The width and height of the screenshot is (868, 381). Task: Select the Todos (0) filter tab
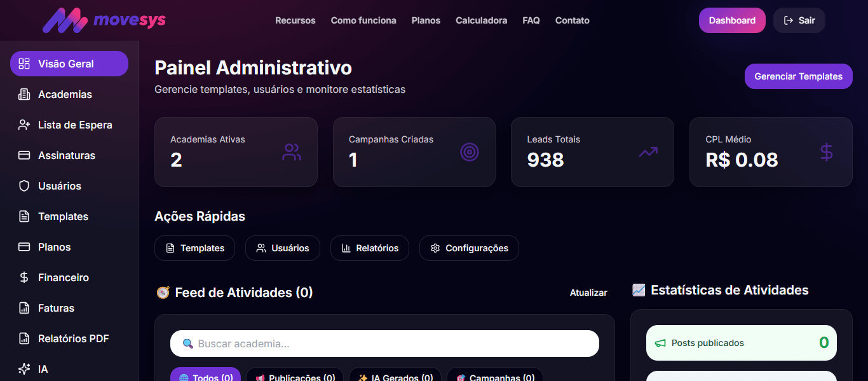(x=205, y=376)
